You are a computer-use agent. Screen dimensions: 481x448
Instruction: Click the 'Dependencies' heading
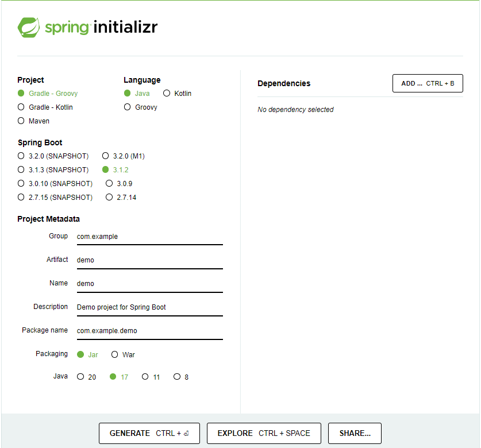[x=284, y=83]
